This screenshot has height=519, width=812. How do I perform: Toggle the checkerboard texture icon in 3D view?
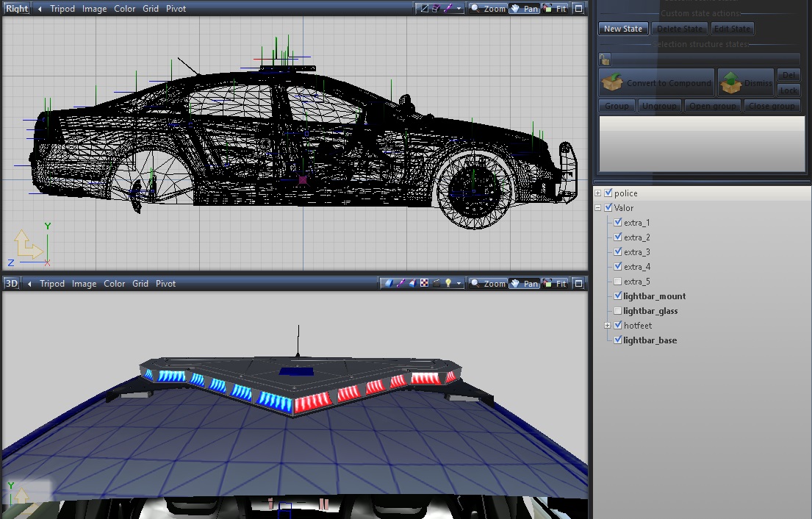pyautogui.click(x=424, y=284)
